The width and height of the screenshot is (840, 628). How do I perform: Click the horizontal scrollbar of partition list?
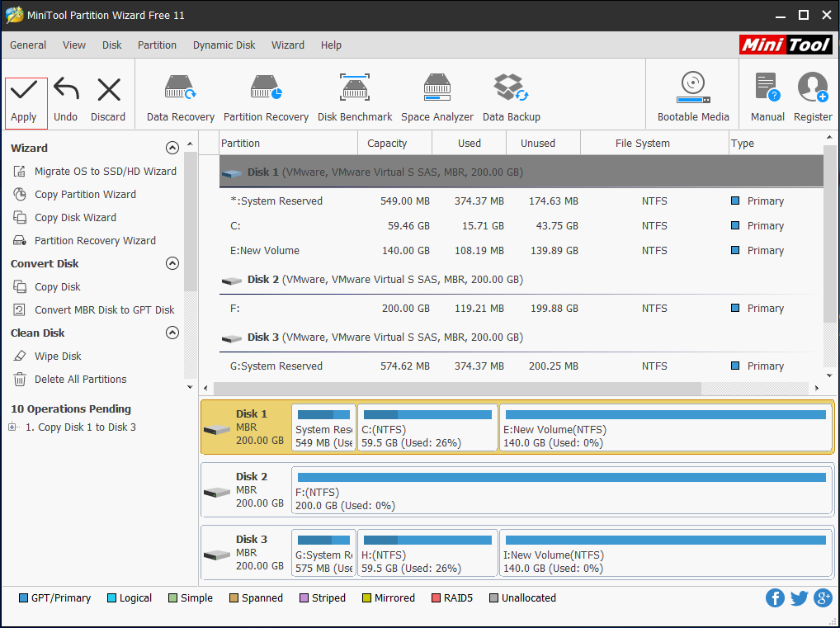click(457, 388)
